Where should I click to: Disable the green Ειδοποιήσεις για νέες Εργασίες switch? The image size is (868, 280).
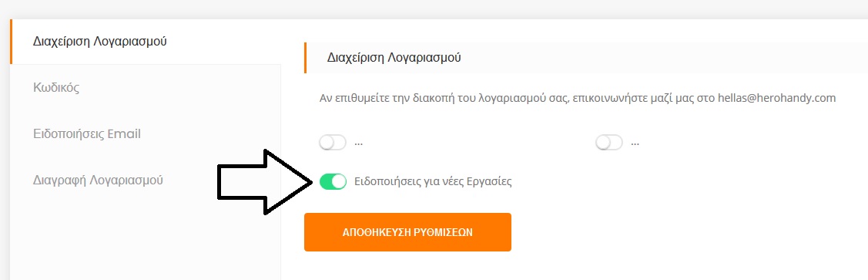(333, 181)
